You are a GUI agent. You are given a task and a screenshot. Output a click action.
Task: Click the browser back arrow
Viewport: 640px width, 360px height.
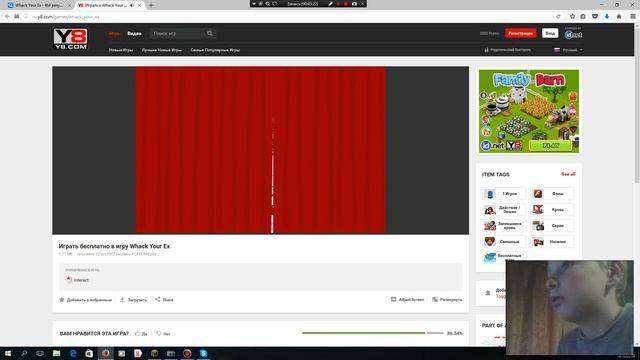click(7, 16)
